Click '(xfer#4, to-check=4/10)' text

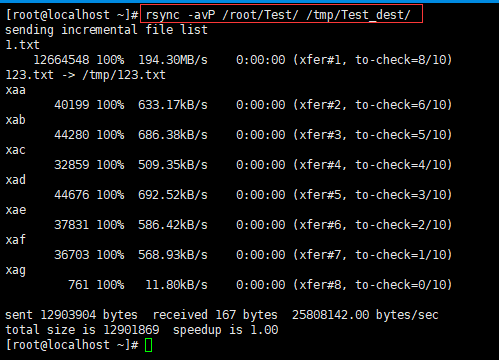coord(373,165)
